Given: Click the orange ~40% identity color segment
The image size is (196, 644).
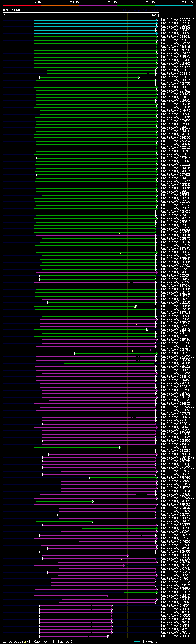Looking at the screenshot, I should coord(60,6).
